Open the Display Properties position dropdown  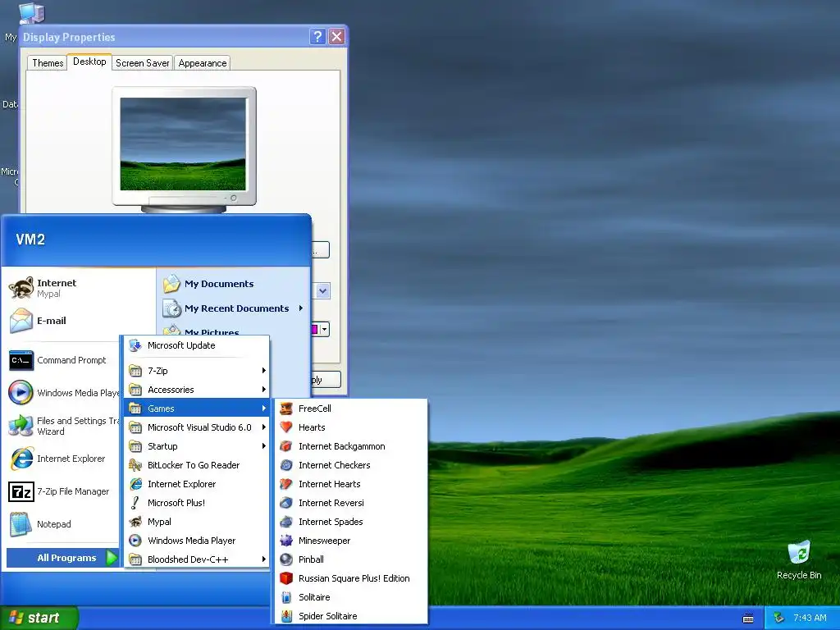(322, 291)
